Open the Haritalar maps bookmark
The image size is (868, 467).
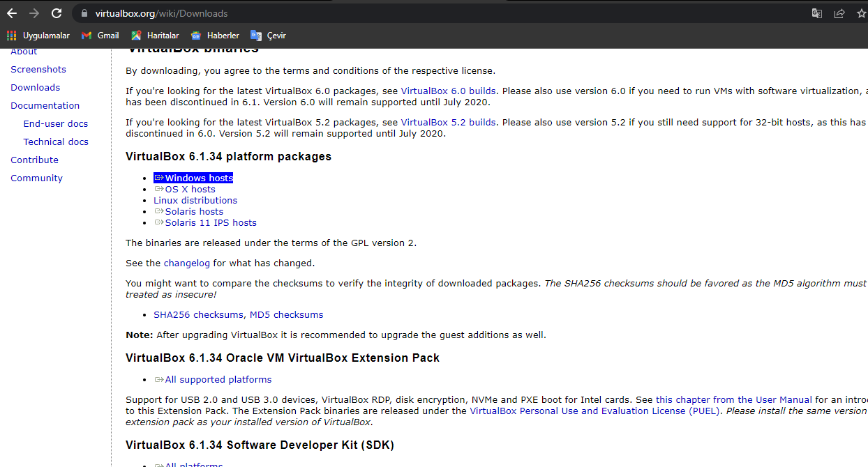click(155, 36)
